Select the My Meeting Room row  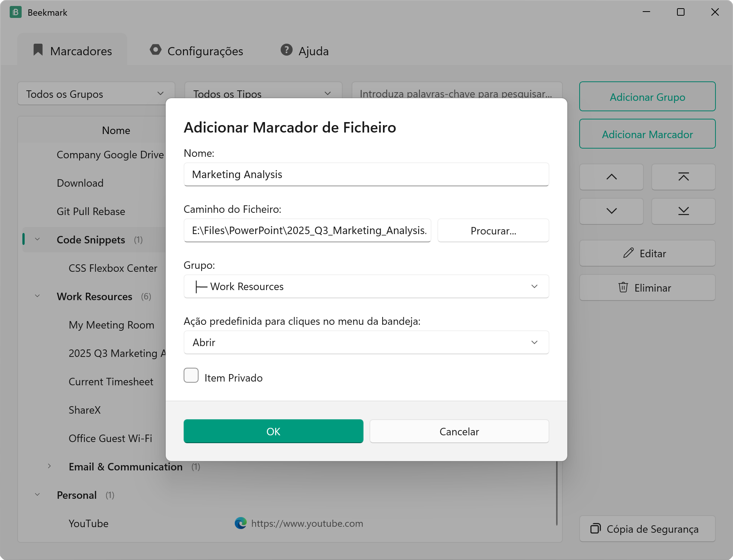pyautogui.click(x=111, y=325)
